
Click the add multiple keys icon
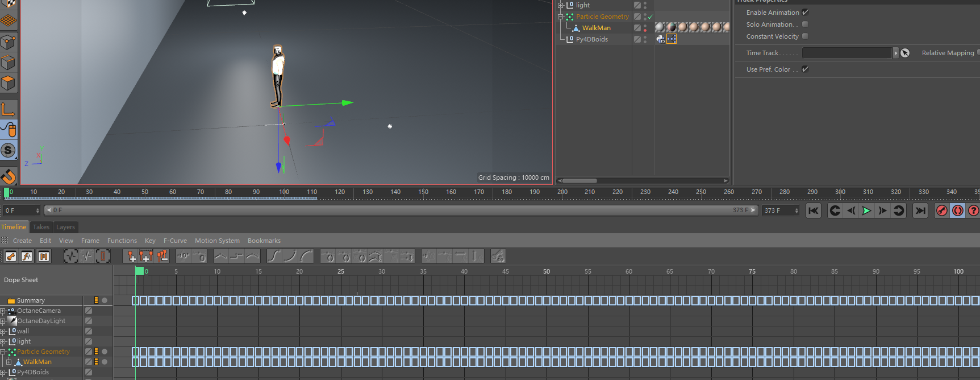146,257
